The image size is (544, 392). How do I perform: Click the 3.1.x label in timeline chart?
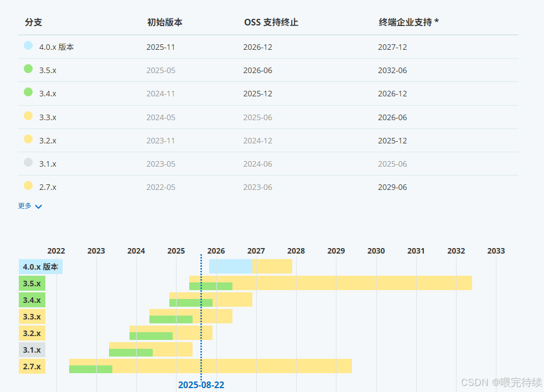pyautogui.click(x=32, y=349)
